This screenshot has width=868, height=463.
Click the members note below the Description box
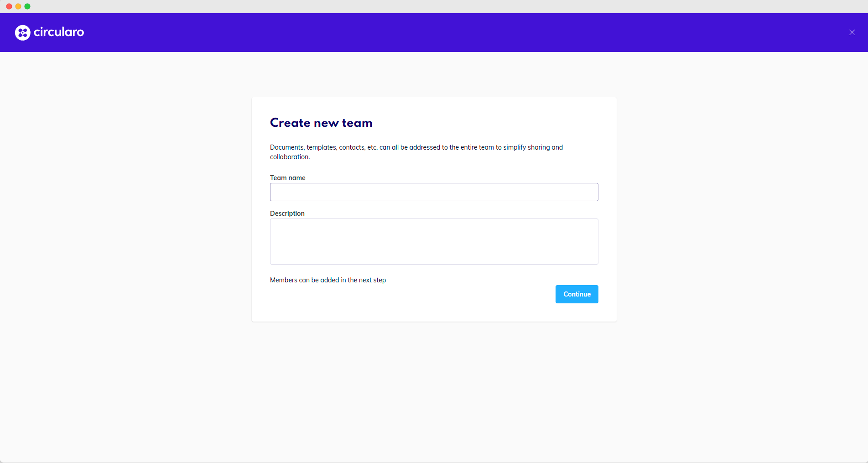pos(328,280)
